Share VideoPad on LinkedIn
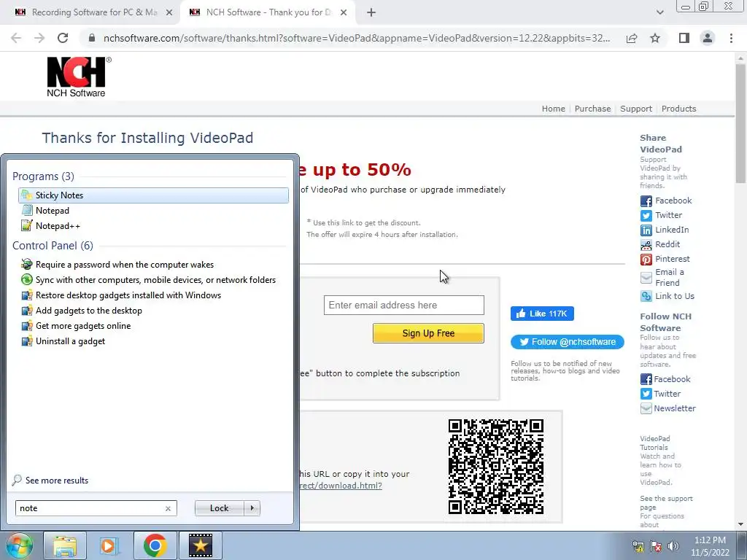Viewport: 747px width, 560px height. (665, 230)
